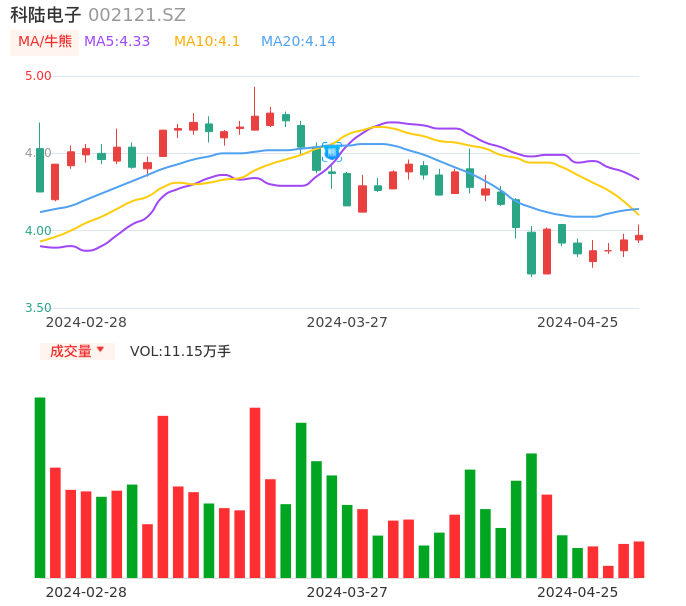The width and height of the screenshot is (686, 606).
Task: Click 2024-02-28 date under the volume chart
Action: pos(87,592)
